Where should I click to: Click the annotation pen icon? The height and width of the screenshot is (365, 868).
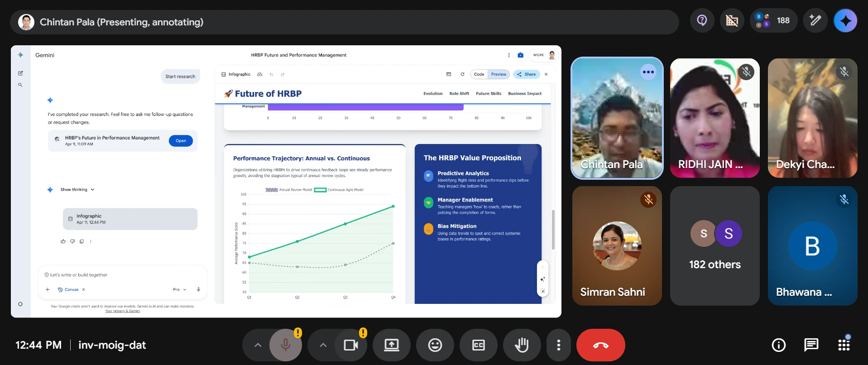[815, 21]
